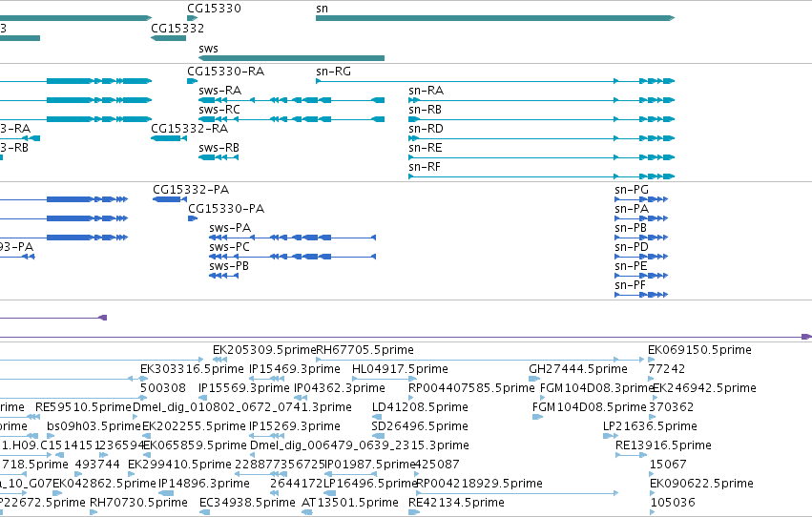Select protein sws-PC
This screenshot has width=812, height=517.
(x=293, y=257)
